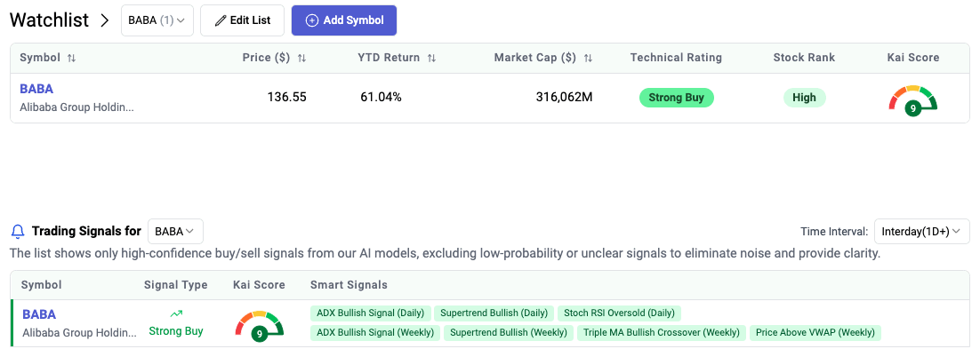Click the Strong Buy technical rating badge
The height and width of the screenshot is (357, 980).
[x=677, y=98]
